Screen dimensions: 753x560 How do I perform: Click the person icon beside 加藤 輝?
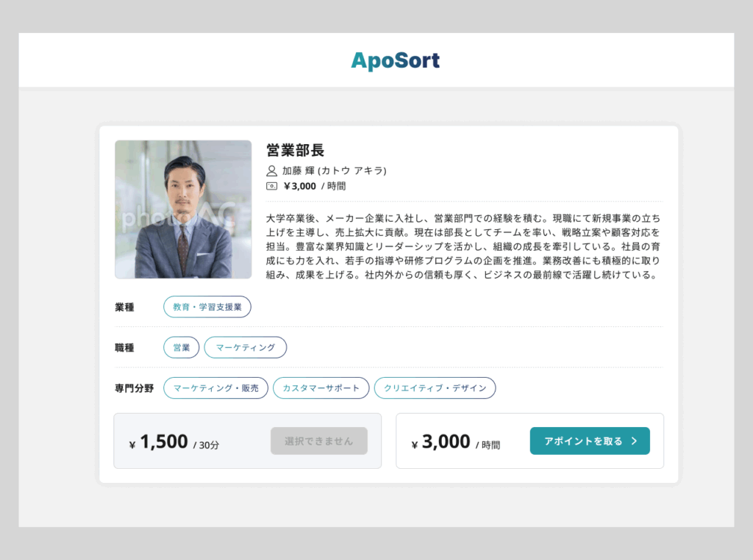tap(272, 170)
